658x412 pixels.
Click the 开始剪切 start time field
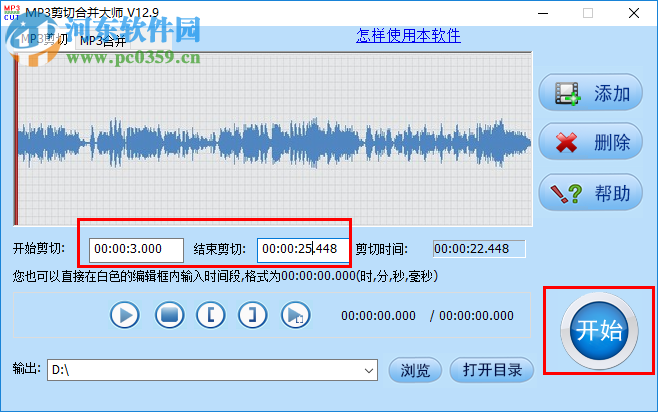(136, 250)
